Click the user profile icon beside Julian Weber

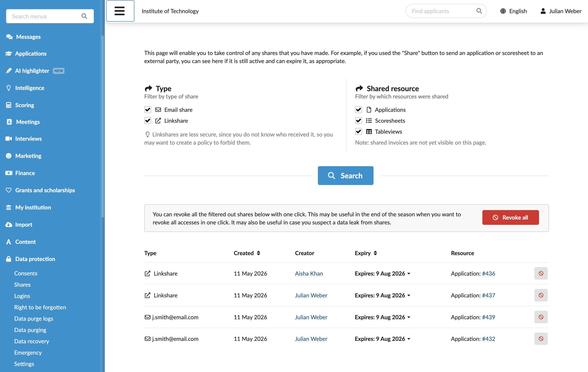pyautogui.click(x=543, y=11)
